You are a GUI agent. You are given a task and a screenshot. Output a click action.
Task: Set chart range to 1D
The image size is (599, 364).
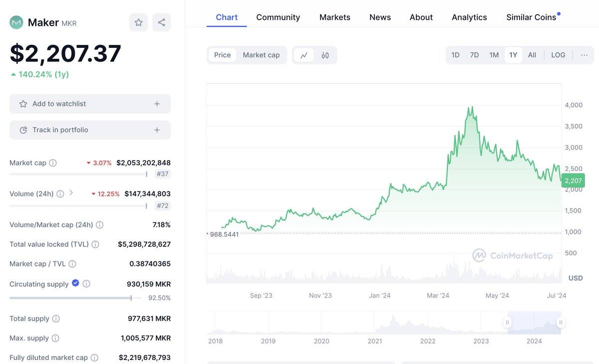click(455, 55)
